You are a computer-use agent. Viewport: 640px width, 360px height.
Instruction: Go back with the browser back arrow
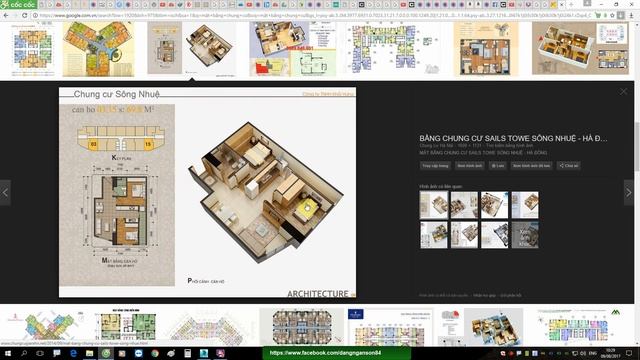click(x=6, y=15)
